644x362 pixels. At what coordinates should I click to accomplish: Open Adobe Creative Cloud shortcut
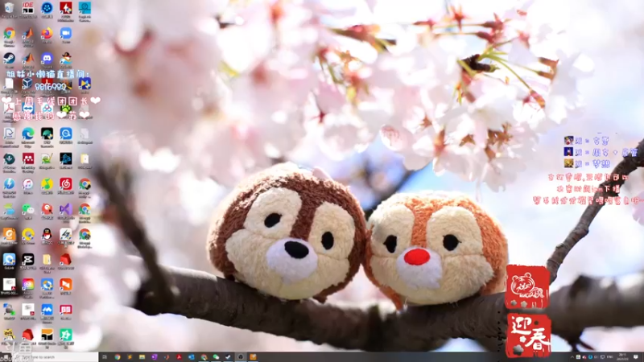coord(28,285)
